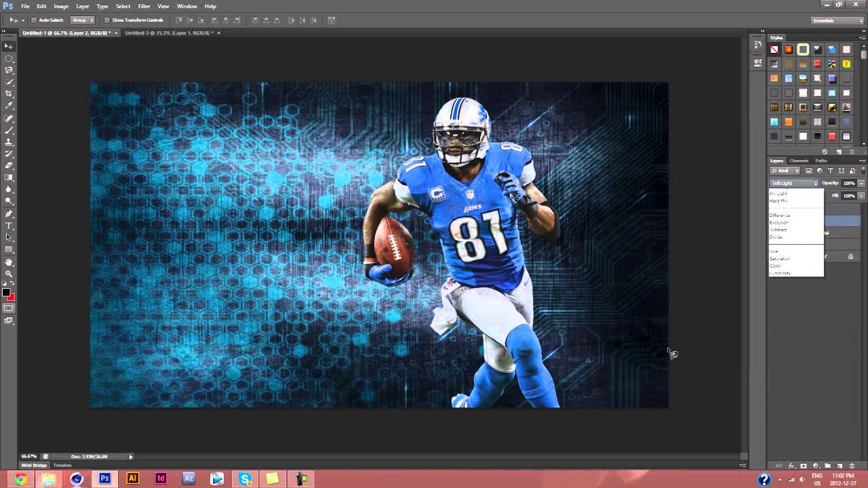This screenshot has height=488, width=868.
Task: Filter layers by Type using the T icon
Action: coord(830,171)
